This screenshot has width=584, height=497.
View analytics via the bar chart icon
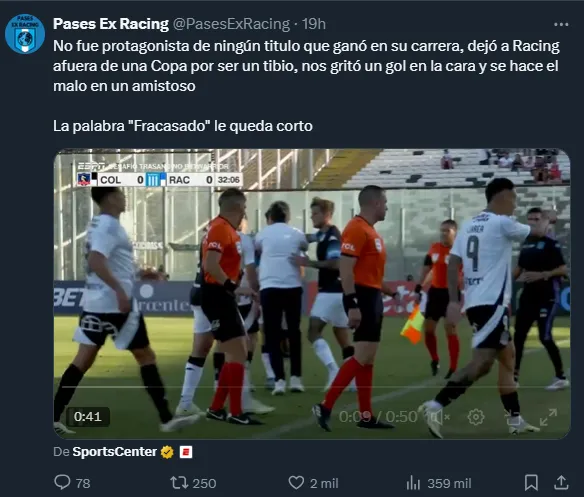tap(413, 483)
